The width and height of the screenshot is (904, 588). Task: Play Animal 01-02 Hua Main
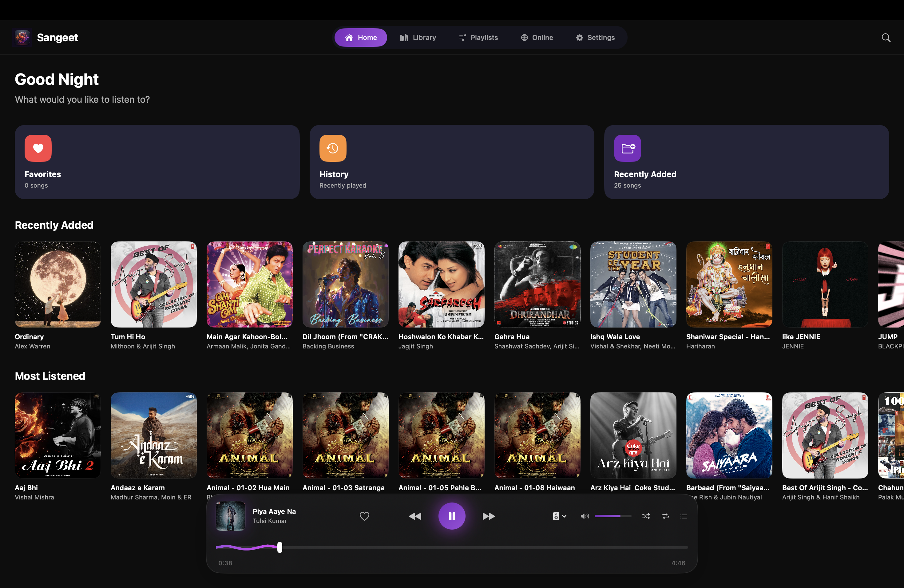[250, 435]
